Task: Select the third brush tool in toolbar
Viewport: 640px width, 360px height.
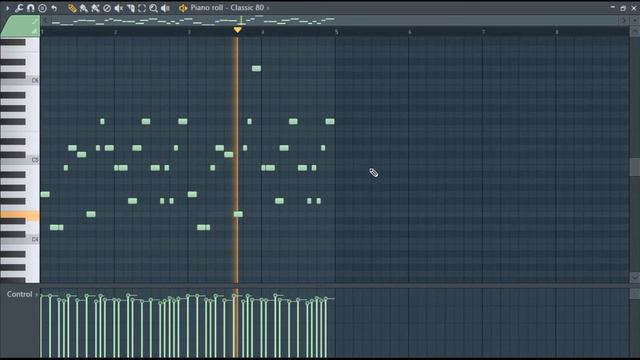Action: [95, 8]
